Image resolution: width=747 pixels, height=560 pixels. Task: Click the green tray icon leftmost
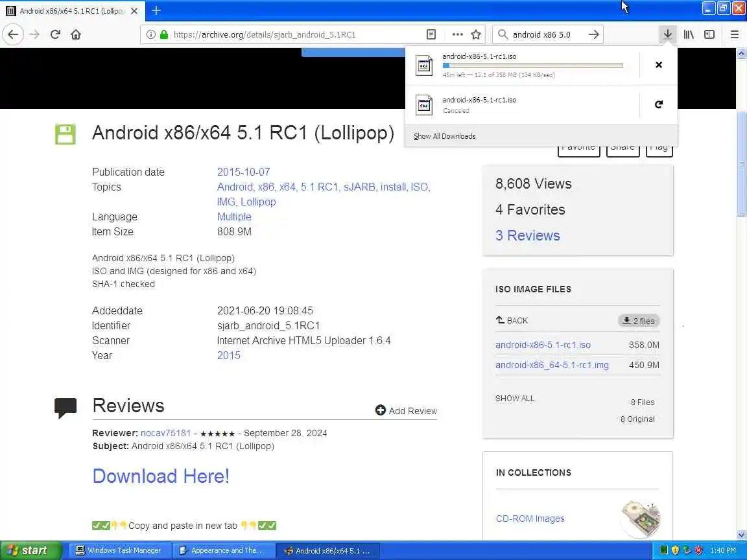point(663,550)
